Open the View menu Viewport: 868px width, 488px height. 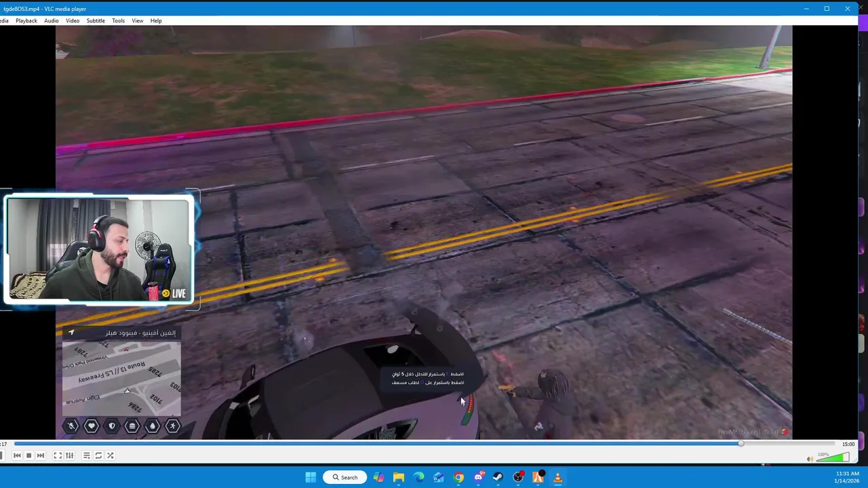(138, 20)
